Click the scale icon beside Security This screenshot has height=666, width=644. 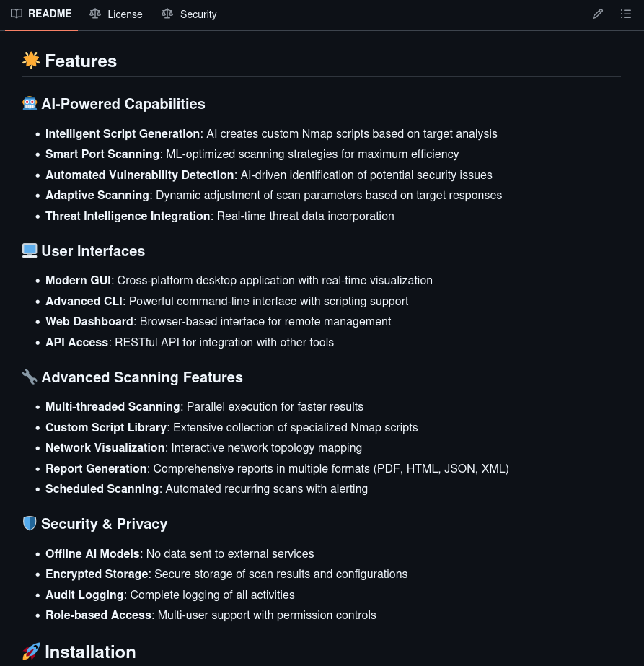[x=167, y=14]
